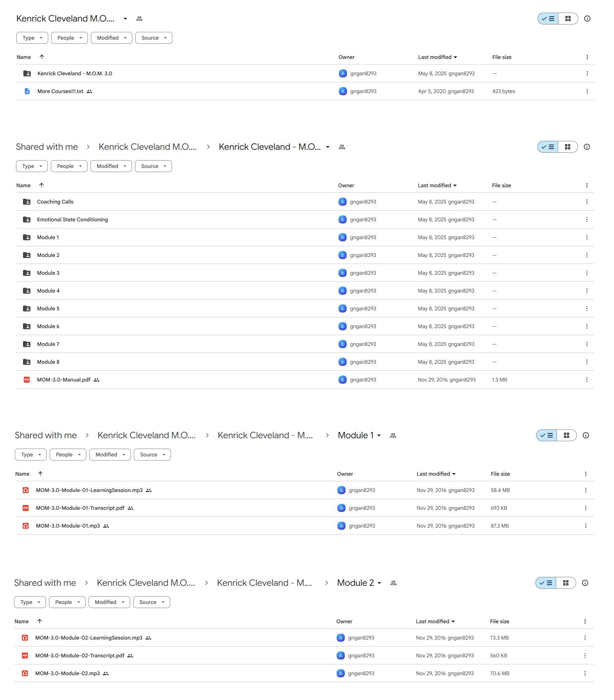
Task: Open three-dot menu for More Courses!!!.txt
Action: click(x=587, y=91)
